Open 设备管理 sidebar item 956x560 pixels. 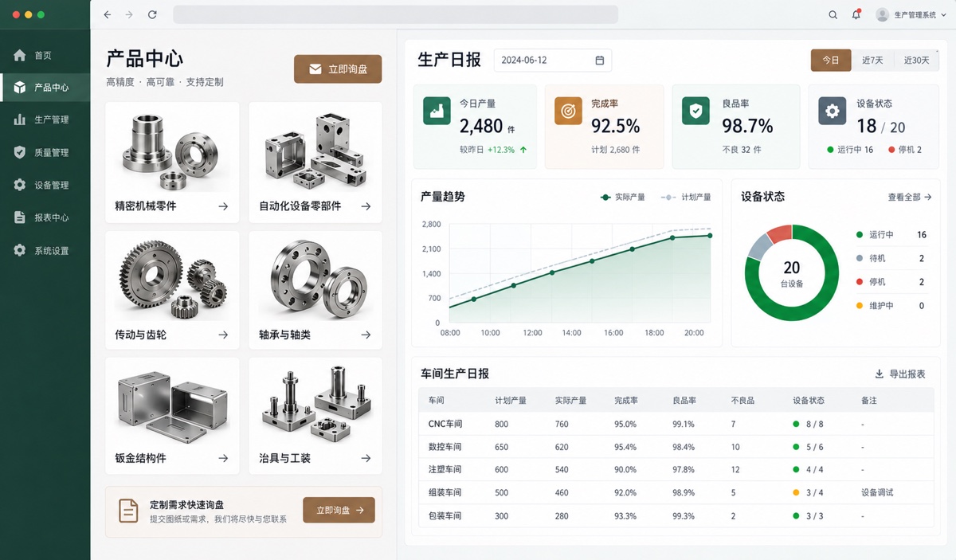tap(45, 185)
